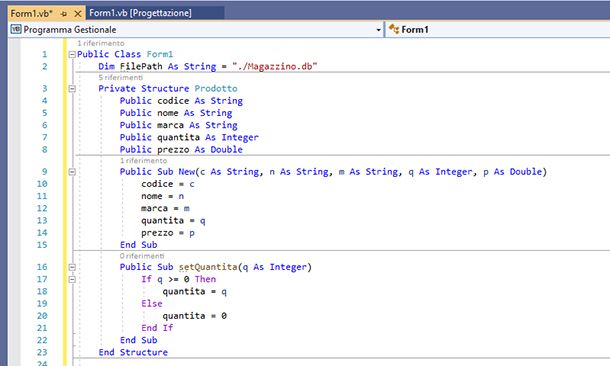The image size is (610, 366).
Task: Click the Prodotto structure name
Action: tap(216, 89)
